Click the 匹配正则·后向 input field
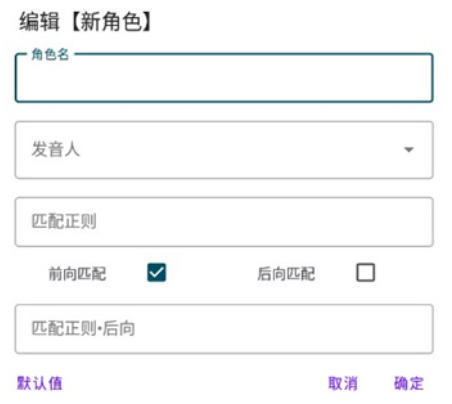 tap(224, 329)
